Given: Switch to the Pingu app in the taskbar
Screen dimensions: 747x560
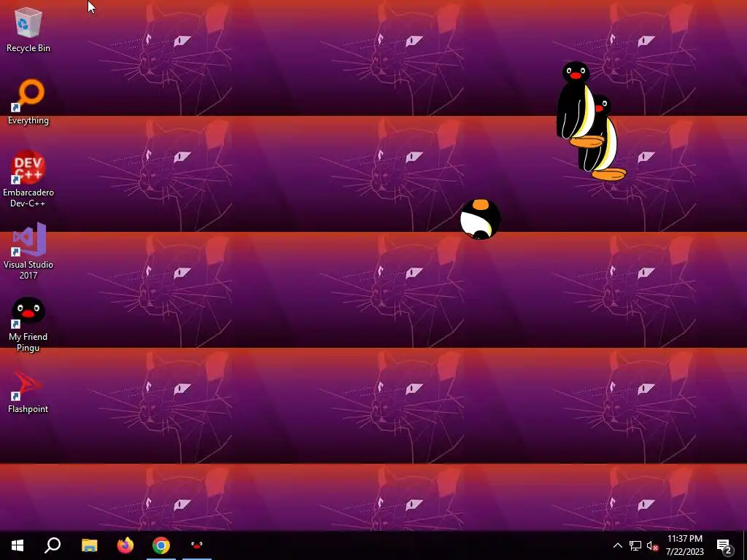Looking at the screenshot, I should pos(197,545).
